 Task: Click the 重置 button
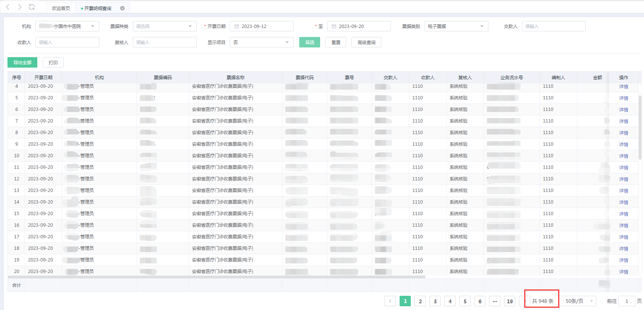pyautogui.click(x=336, y=42)
